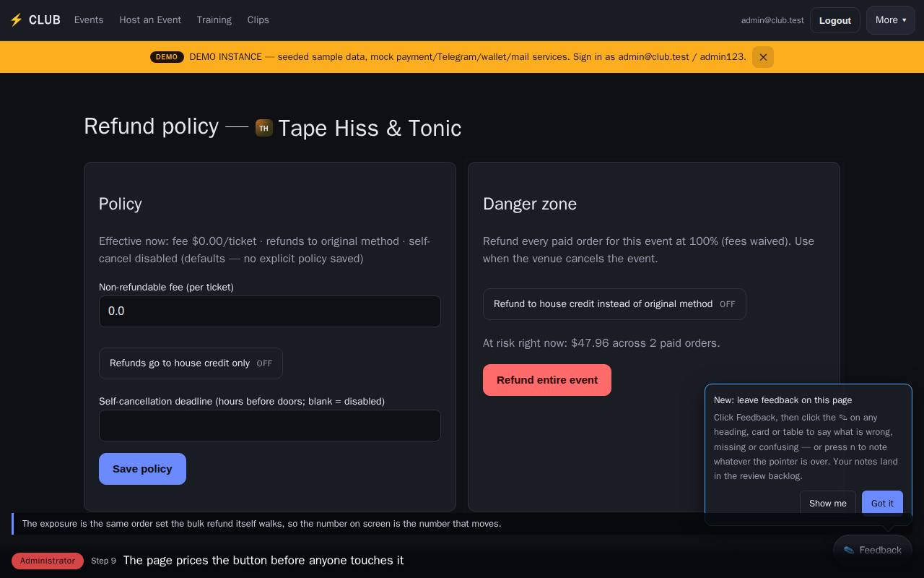
Task: Open the Training page
Action: click(x=214, y=20)
